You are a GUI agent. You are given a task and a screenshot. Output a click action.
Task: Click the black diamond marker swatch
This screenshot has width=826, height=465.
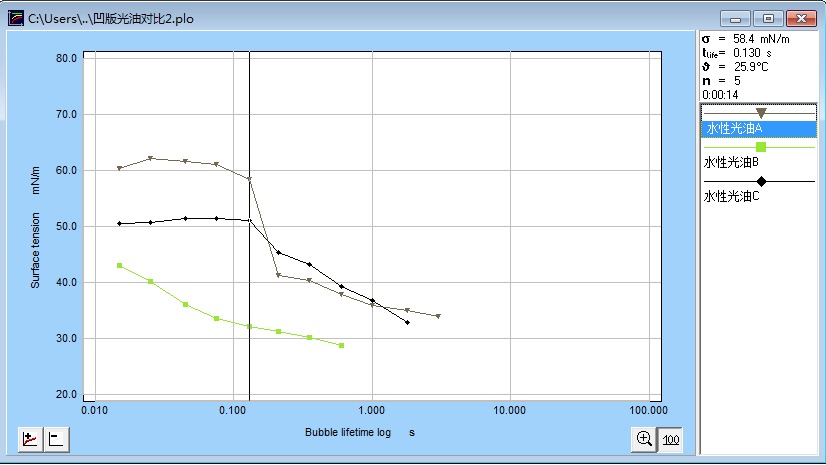[761, 181]
